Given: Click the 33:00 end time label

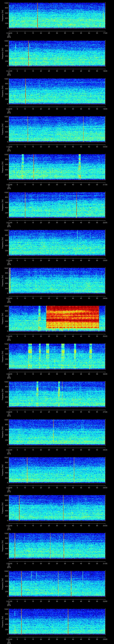Looking at the screenshot, I should (105, 639).
